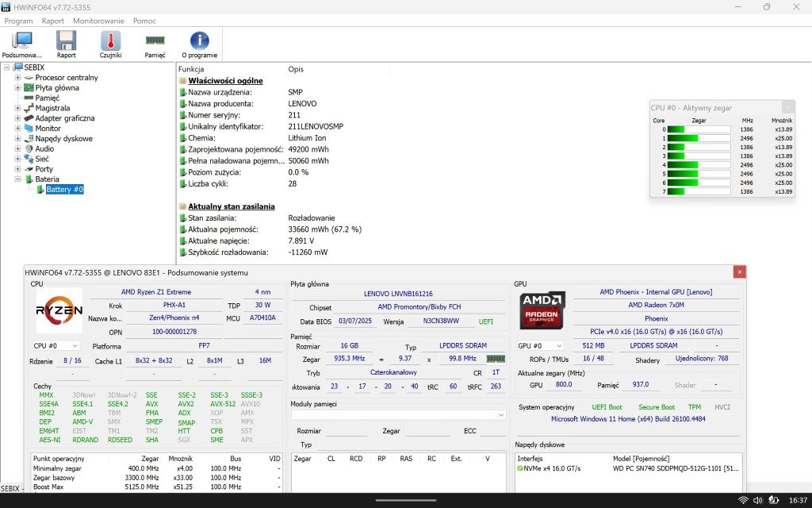
Task: Select Pamięć node in the tree
Action: point(47,98)
